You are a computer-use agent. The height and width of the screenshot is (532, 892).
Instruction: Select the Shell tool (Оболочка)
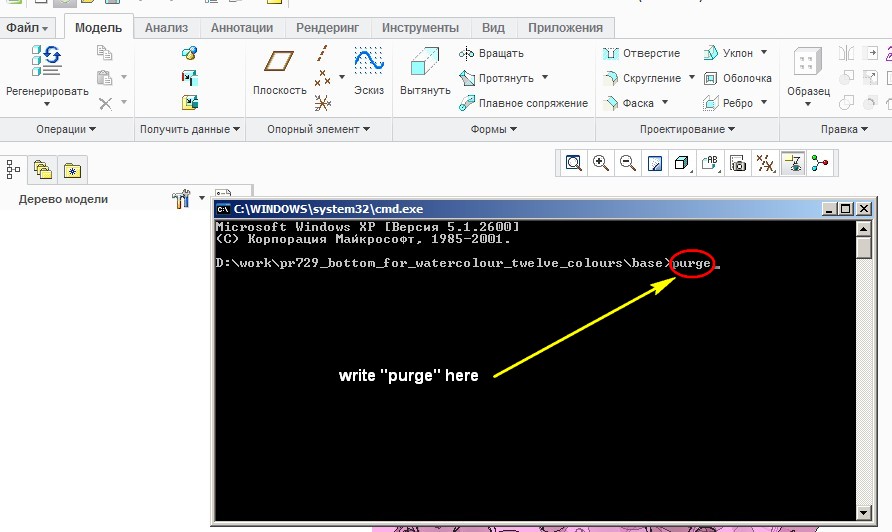point(737,78)
